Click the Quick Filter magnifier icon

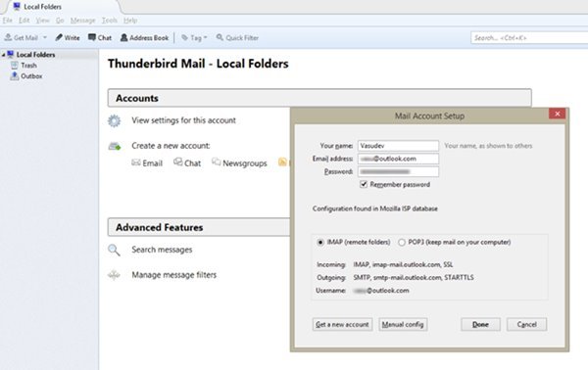click(220, 37)
